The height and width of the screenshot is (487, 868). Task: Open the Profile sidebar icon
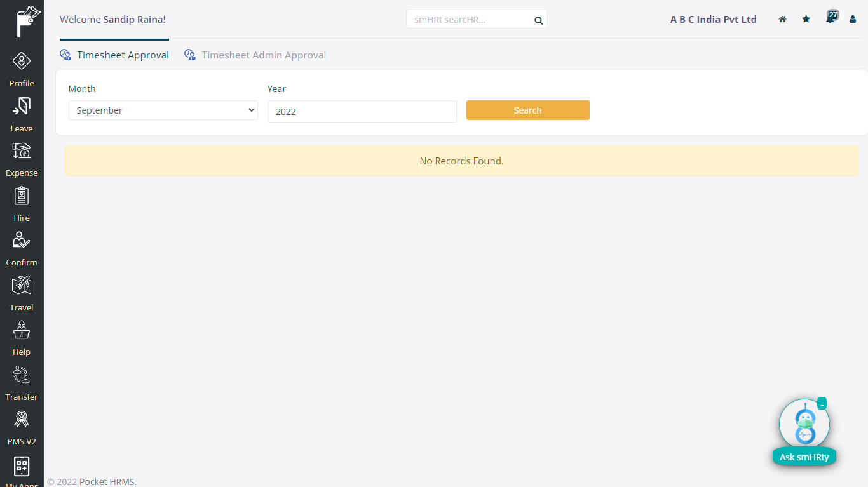coord(22,62)
